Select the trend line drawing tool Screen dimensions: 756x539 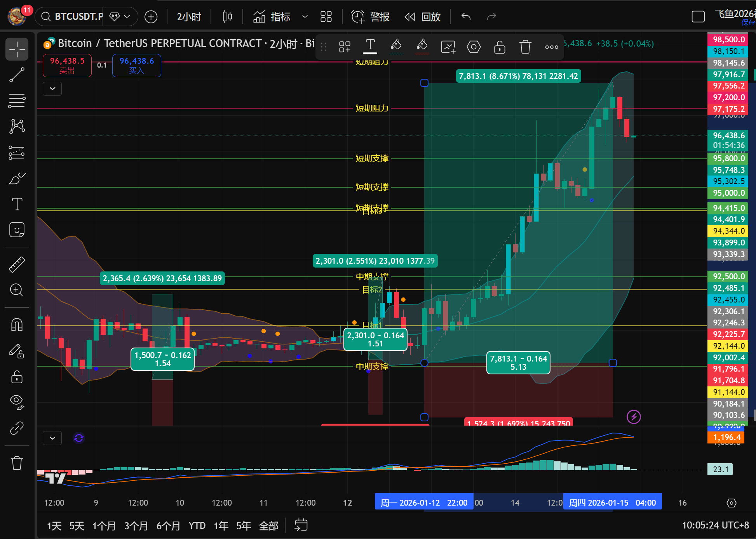tap(17, 75)
